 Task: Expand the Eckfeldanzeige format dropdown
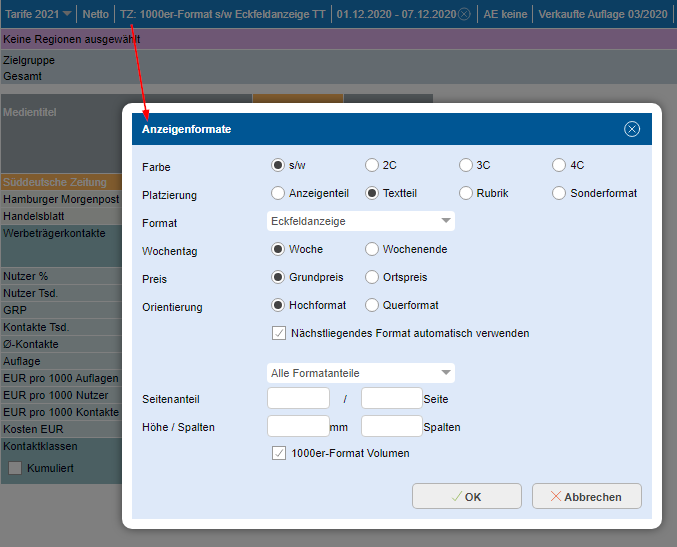(x=361, y=221)
